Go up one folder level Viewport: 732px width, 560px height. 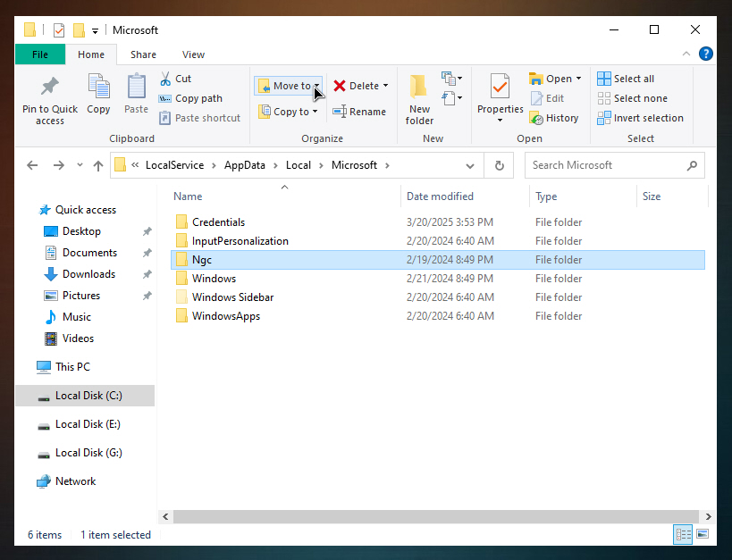pyautogui.click(x=98, y=165)
